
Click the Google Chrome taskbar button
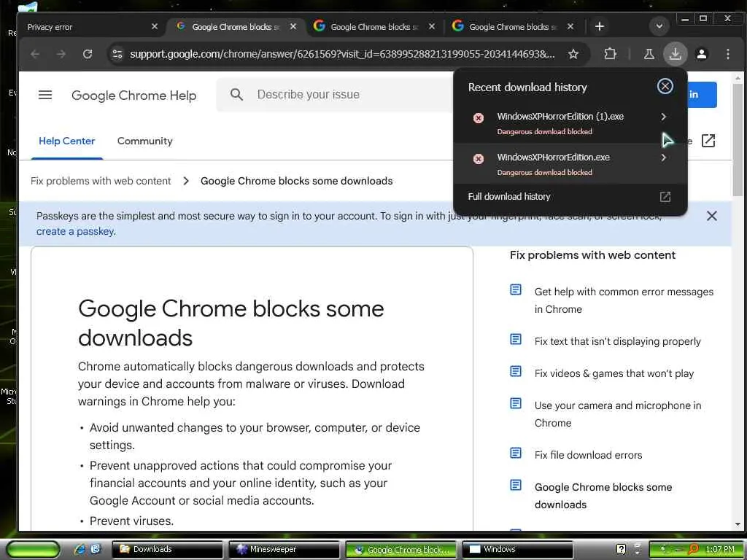(401, 550)
